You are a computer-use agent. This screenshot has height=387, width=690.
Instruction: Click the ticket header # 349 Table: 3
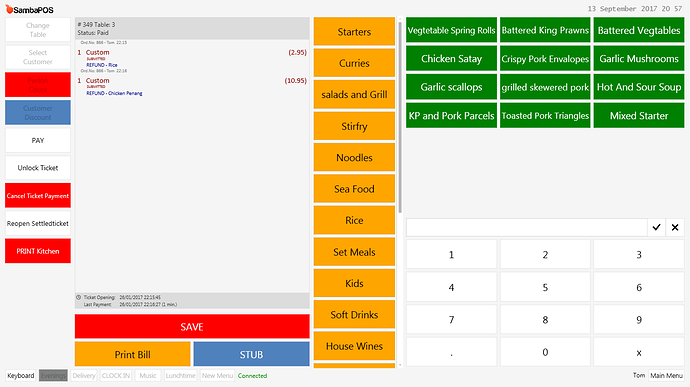pyautogui.click(x=192, y=29)
